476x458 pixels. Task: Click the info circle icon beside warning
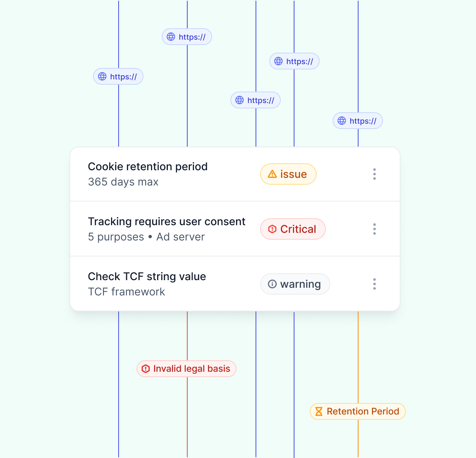[x=272, y=284]
